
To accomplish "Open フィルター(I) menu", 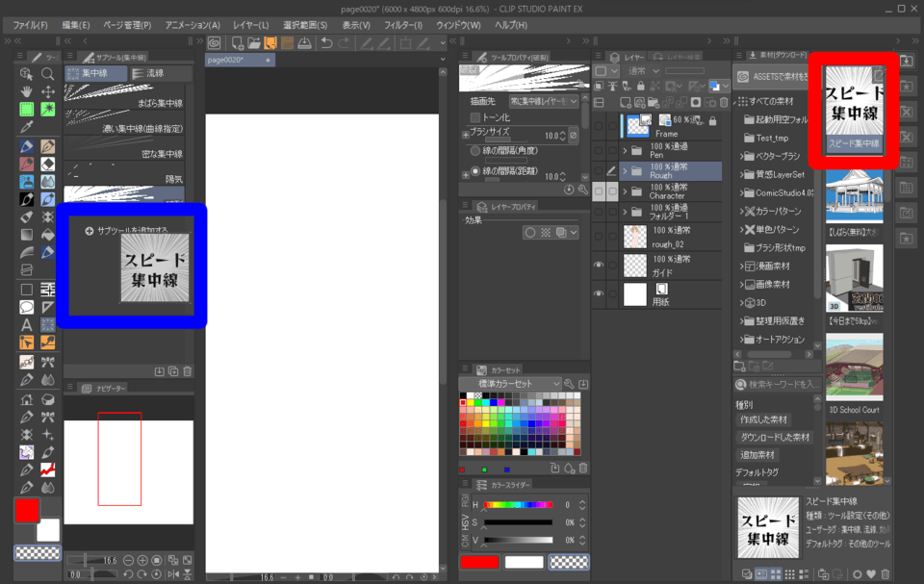I will click(403, 25).
